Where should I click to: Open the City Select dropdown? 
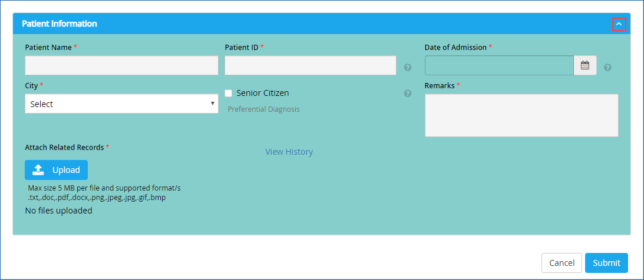point(121,104)
